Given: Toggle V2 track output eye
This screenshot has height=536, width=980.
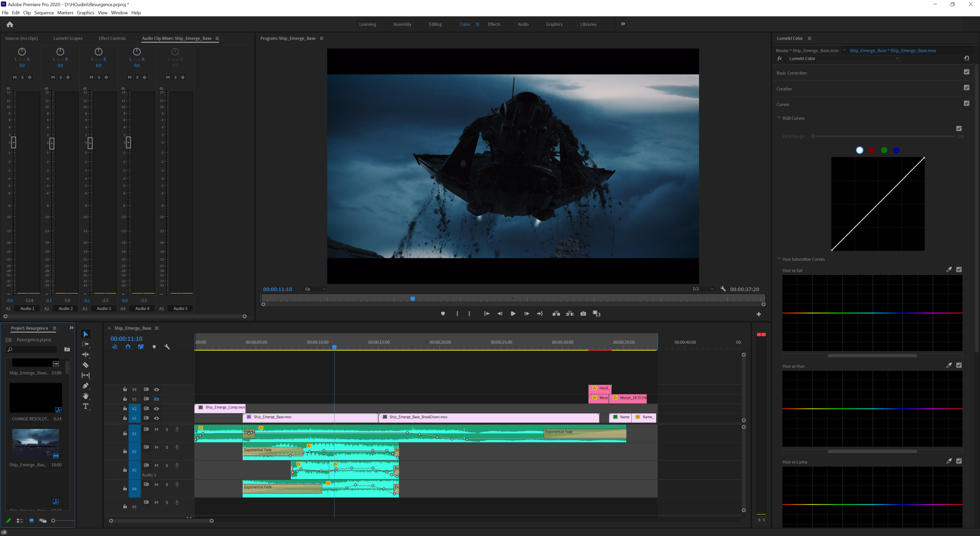Looking at the screenshot, I should click(156, 409).
